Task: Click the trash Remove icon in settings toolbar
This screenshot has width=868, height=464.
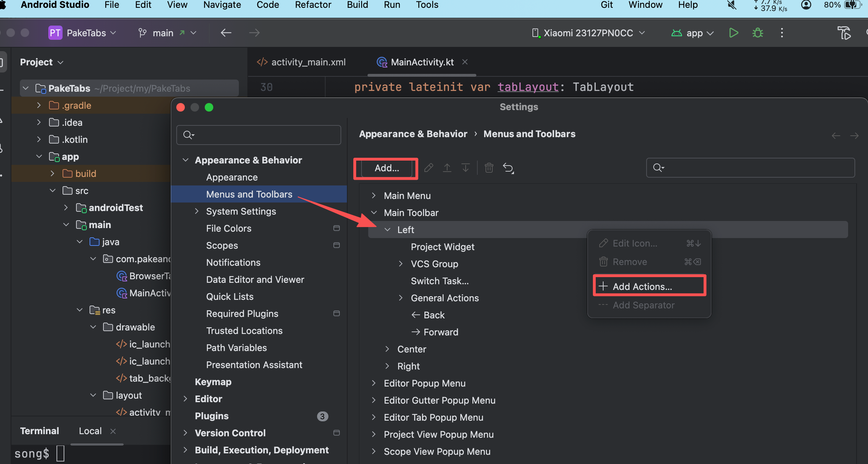Action: [x=489, y=168]
